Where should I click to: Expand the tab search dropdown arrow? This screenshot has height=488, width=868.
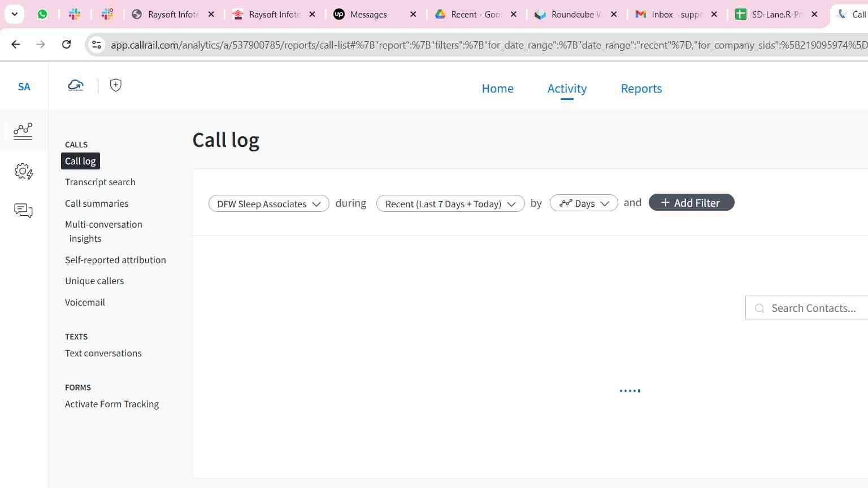click(14, 14)
